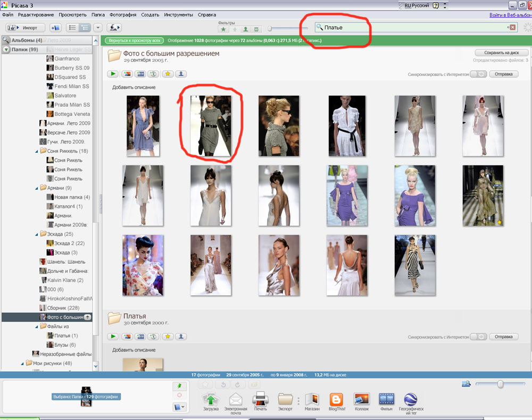Adjust the thumbnail size slider at bottom right
532x420 pixels.
click(500, 384)
